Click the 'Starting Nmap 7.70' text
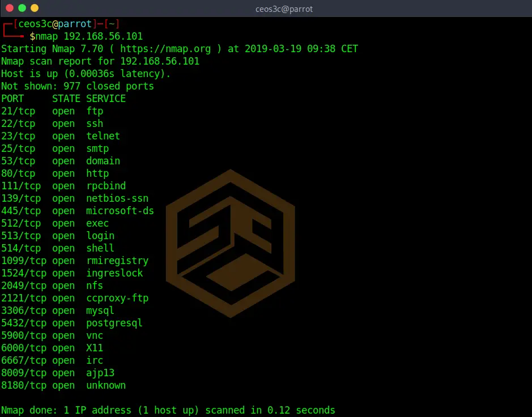Screen dimensions: 532x417 click(x=52, y=49)
